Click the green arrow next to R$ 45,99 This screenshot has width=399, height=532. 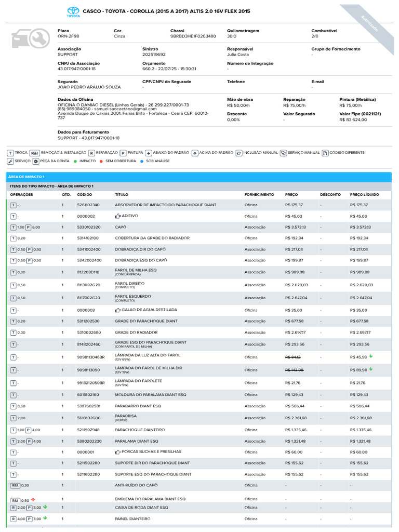click(371, 356)
